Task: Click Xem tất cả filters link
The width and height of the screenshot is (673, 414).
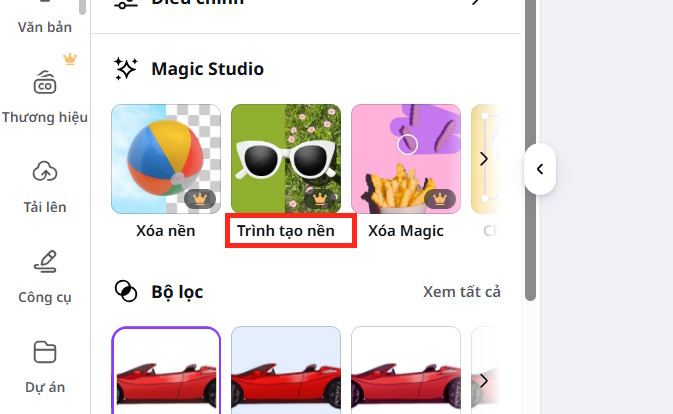Action: tap(462, 292)
